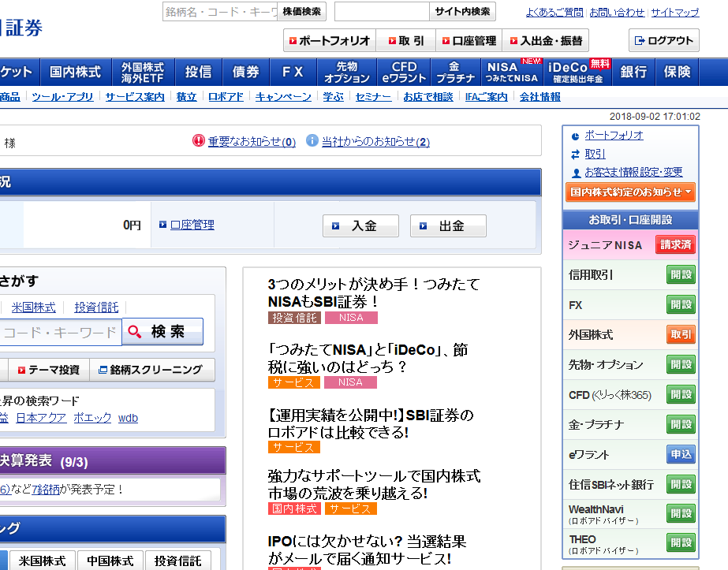Screen dimensions: 728x570
Task: Switch to the FX navigation tab
Action: 293,72
